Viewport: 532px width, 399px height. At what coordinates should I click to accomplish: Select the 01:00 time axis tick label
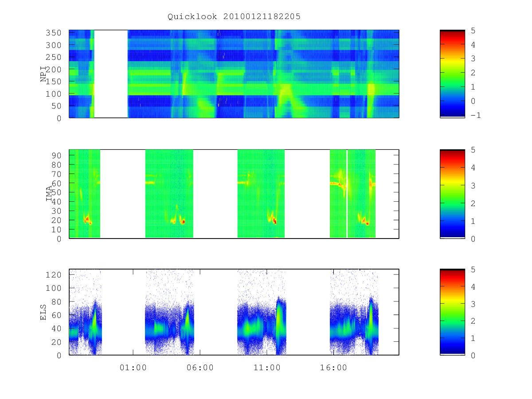point(133,368)
